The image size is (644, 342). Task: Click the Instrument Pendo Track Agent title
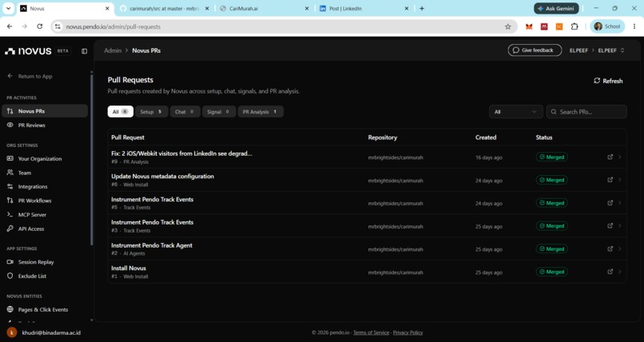pyautogui.click(x=152, y=245)
